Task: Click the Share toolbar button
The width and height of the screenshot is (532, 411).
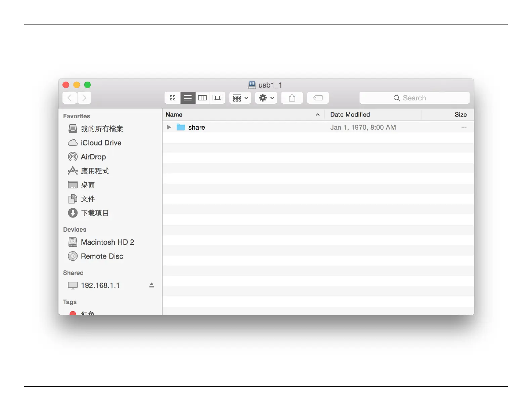Action: [x=292, y=98]
